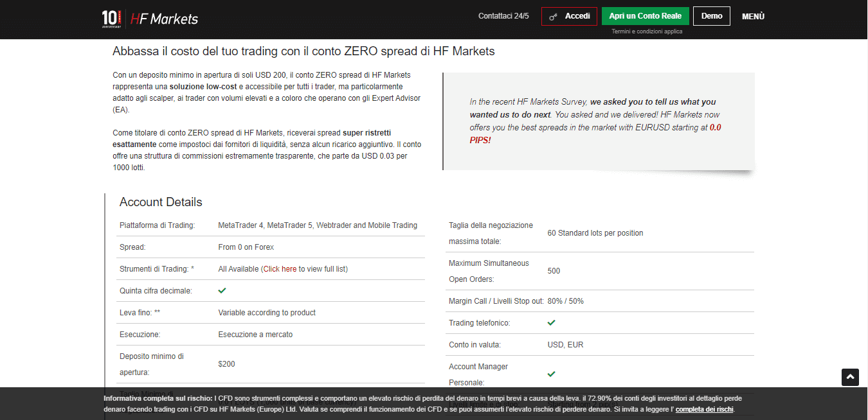Select the checkmark in the Quinta cifra decimale row
This screenshot has height=420, width=868.
coord(222,290)
